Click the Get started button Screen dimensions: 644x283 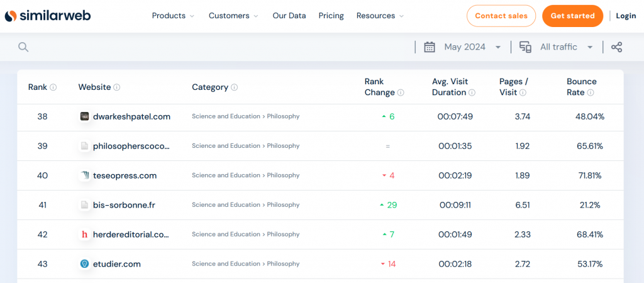(572, 16)
